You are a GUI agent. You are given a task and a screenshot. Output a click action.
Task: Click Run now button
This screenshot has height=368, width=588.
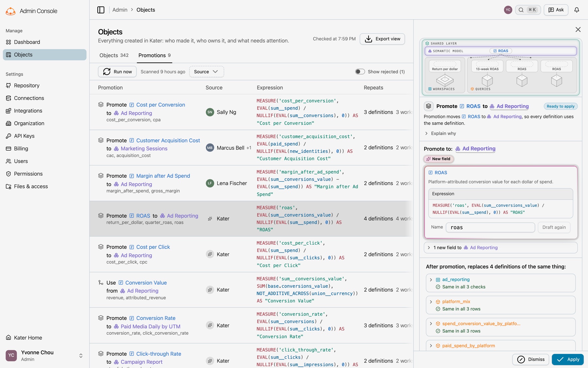coord(117,72)
